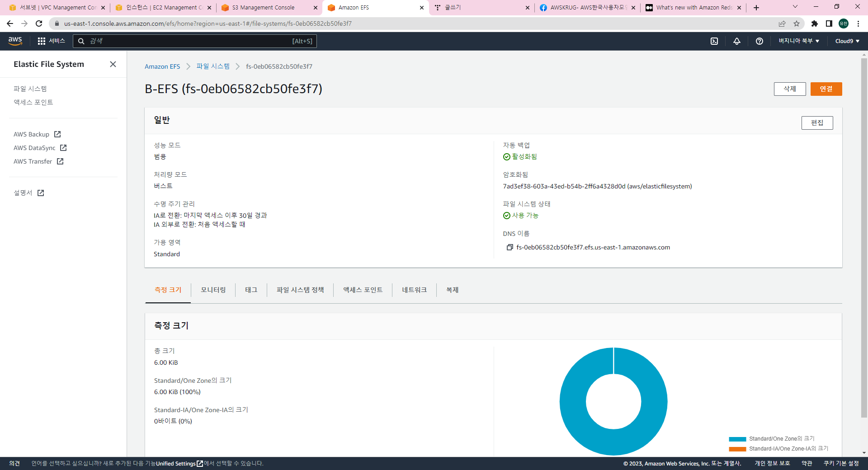Switch to the 모니터링 tab
868x470 pixels.
pyautogui.click(x=213, y=290)
